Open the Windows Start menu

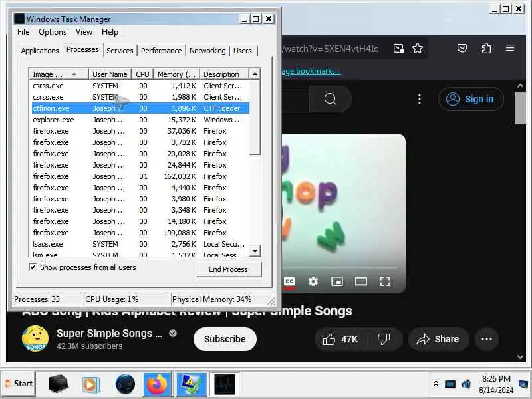tap(19, 384)
